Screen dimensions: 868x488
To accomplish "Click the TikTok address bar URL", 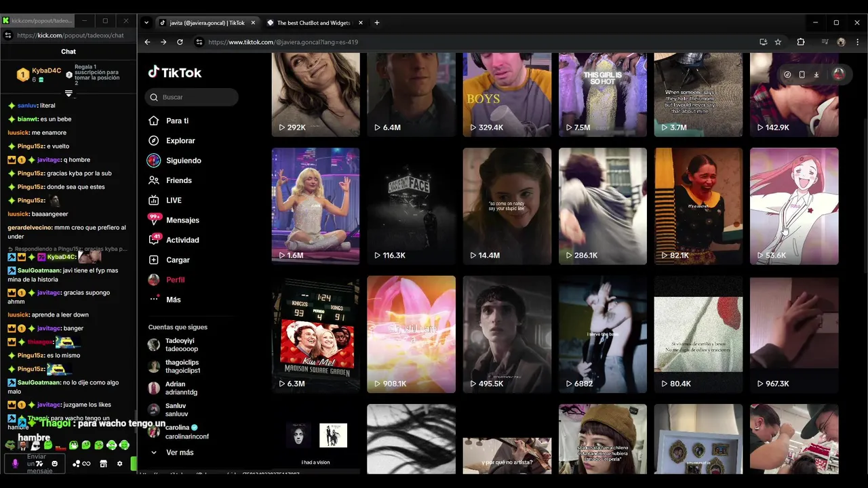I will (x=283, y=42).
